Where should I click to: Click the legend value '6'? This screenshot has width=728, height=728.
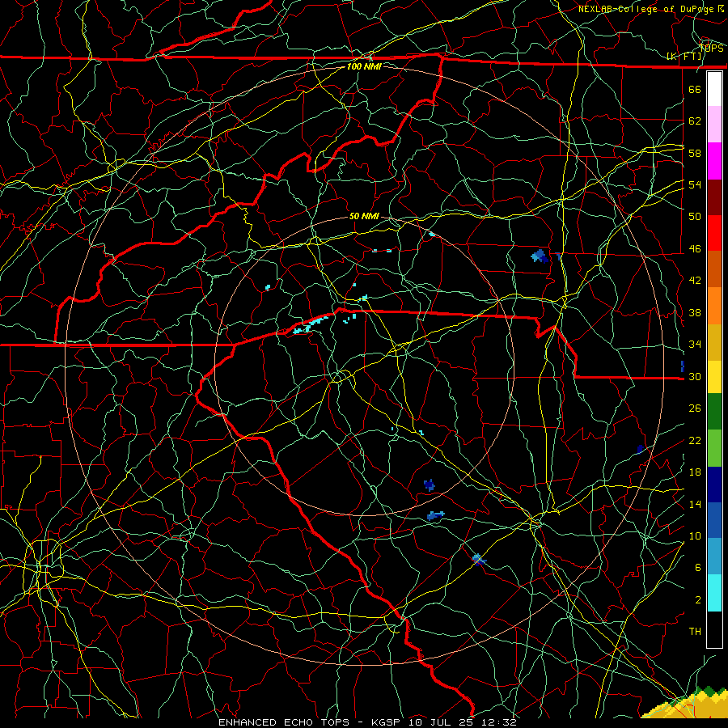click(x=698, y=568)
